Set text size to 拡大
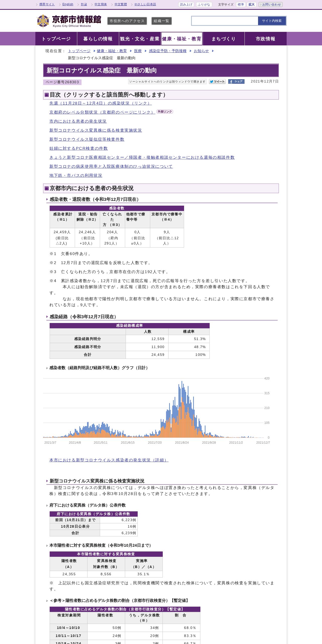 (x=252, y=5)
